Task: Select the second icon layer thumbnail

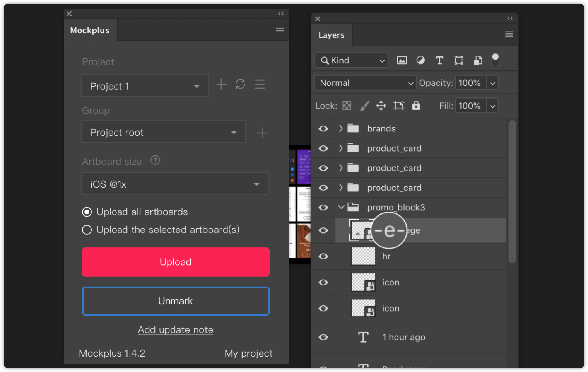Action: coord(363,308)
